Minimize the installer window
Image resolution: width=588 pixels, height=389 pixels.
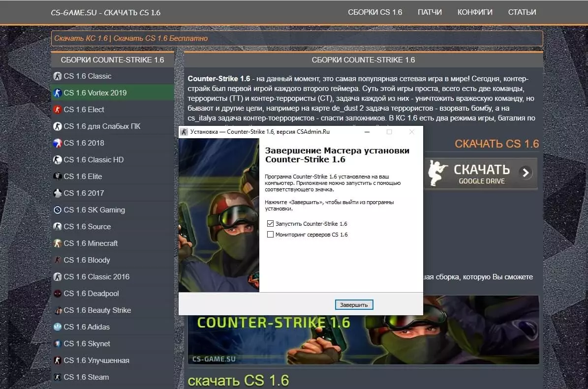[x=367, y=132]
